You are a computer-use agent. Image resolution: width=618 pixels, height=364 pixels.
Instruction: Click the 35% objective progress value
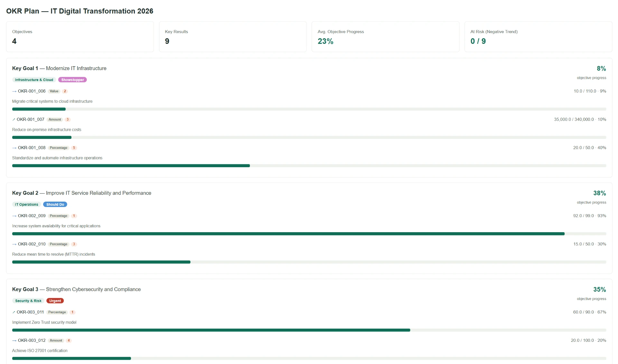click(x=600, y=290)
